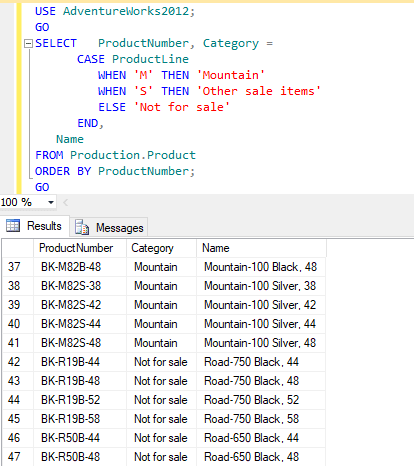The width and height of the screenshot is (415, 469).
Task: Click cell BK-R19B-52
Action: [x=80, y=400]
